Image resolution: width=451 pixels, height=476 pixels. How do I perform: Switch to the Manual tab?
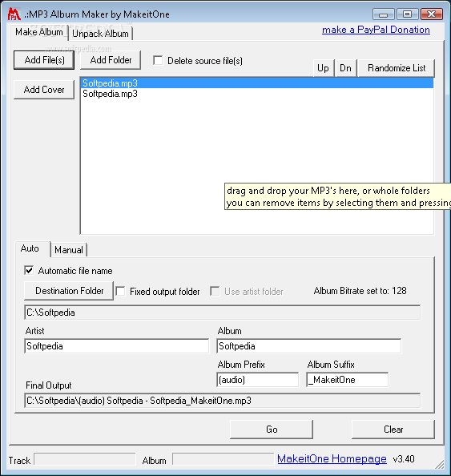click(69, 250)
